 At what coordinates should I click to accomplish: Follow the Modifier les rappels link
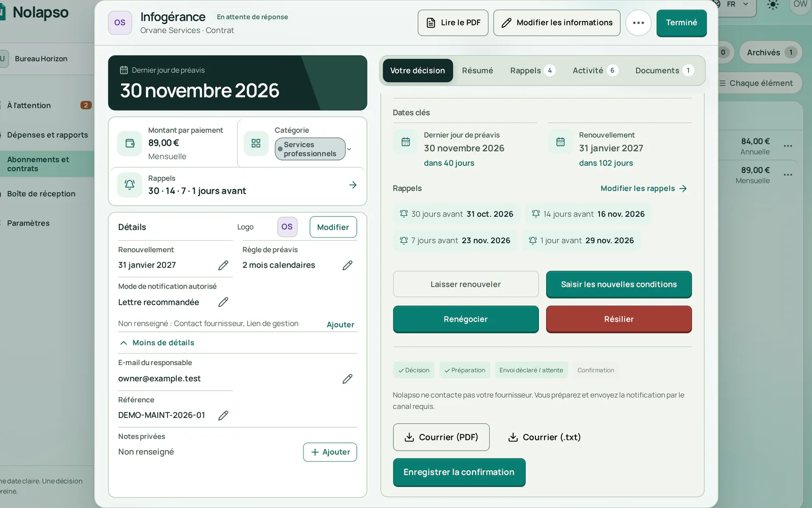(644, 188)
